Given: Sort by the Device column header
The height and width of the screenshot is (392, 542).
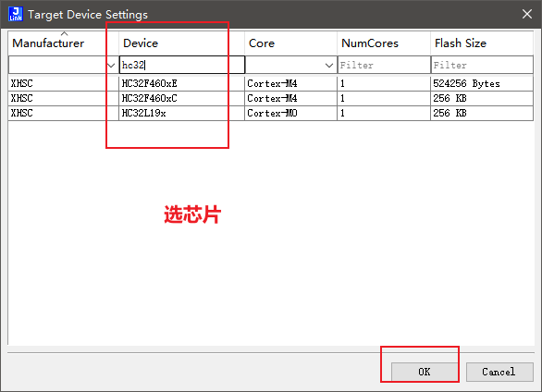Looking at the screenshot, I should (181, 43).
